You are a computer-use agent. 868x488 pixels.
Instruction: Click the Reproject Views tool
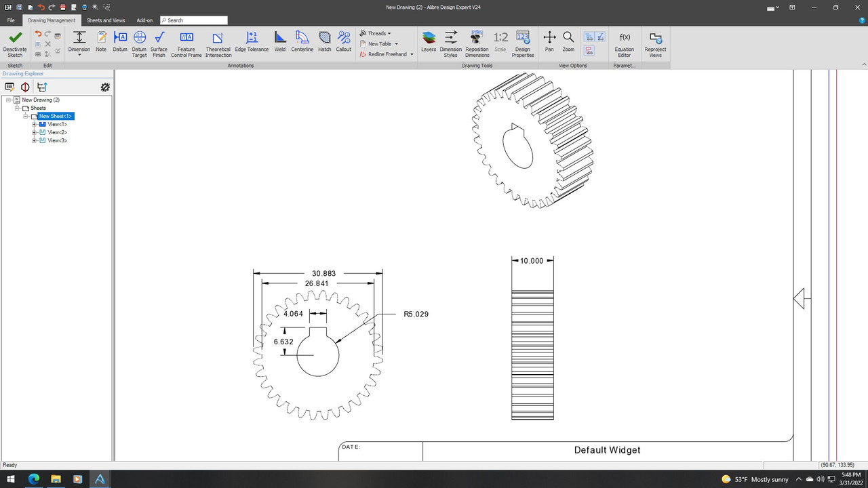(x=654, y=42)
